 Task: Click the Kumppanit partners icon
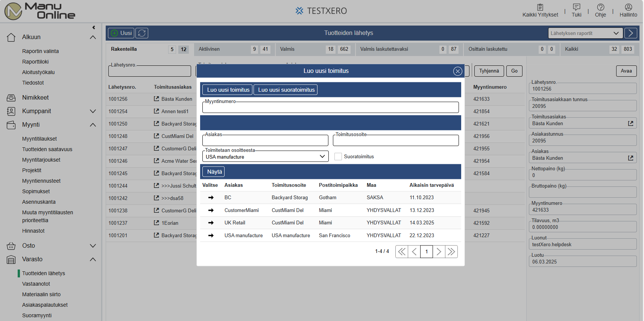(x=11, y=111)
